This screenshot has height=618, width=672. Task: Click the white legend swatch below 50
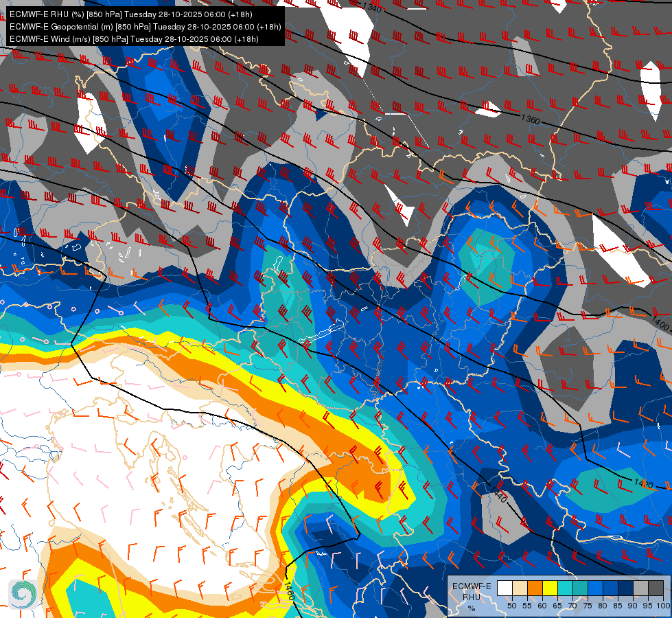[505, 588]
